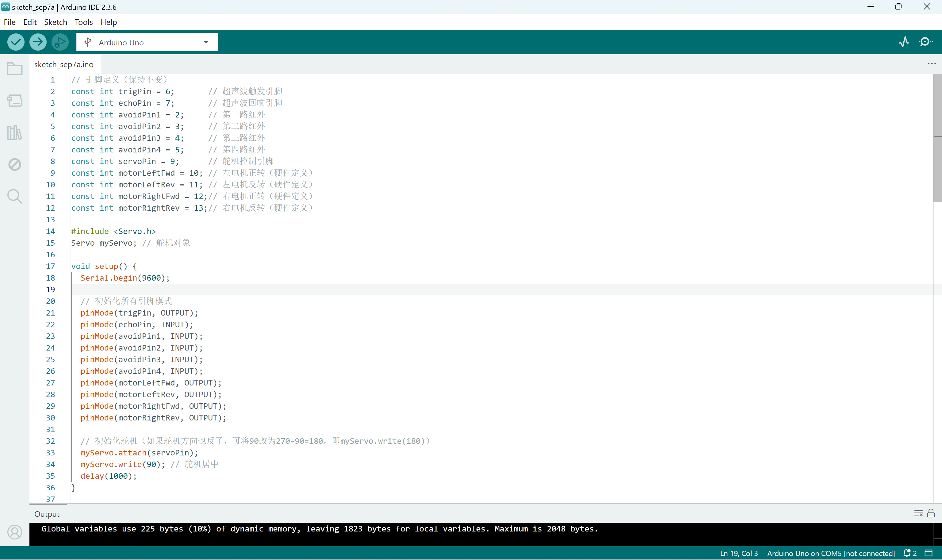
Task: Open the File menu
Action: pyautogui.click(x=10, y=22)
